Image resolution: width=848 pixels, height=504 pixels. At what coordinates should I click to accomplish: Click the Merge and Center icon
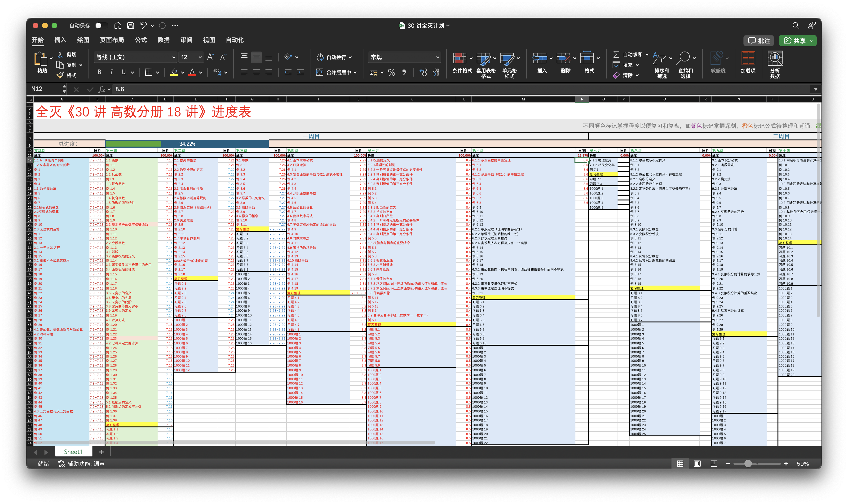click(320, 72)
